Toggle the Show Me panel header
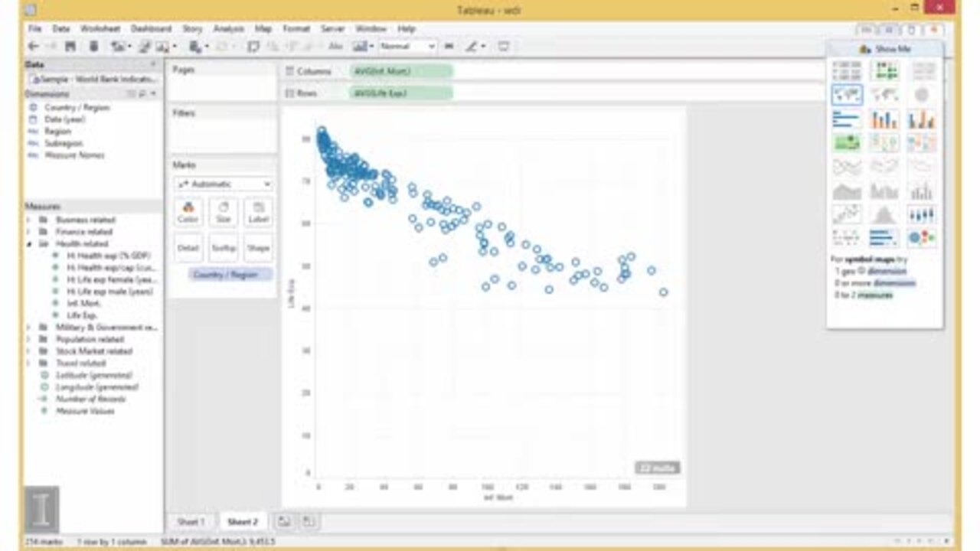Viewport: 980px width, 551px height. 885,49
